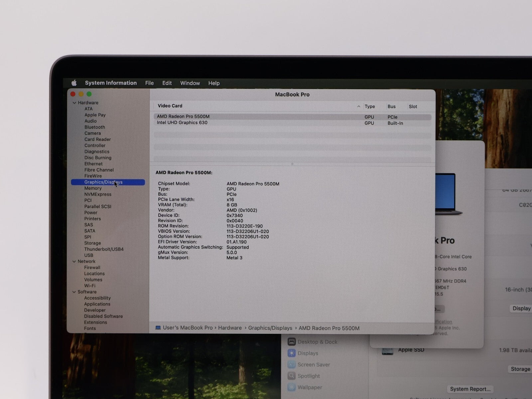Select NVMExpress in the sidebar
532x399 pixels.
coord(98,194)
